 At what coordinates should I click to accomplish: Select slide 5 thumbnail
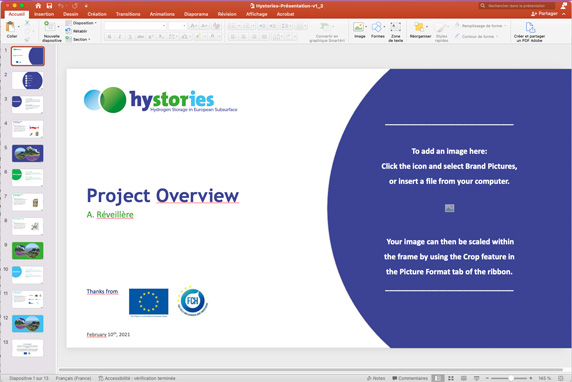pyautogui.click(x=28, y=153)
